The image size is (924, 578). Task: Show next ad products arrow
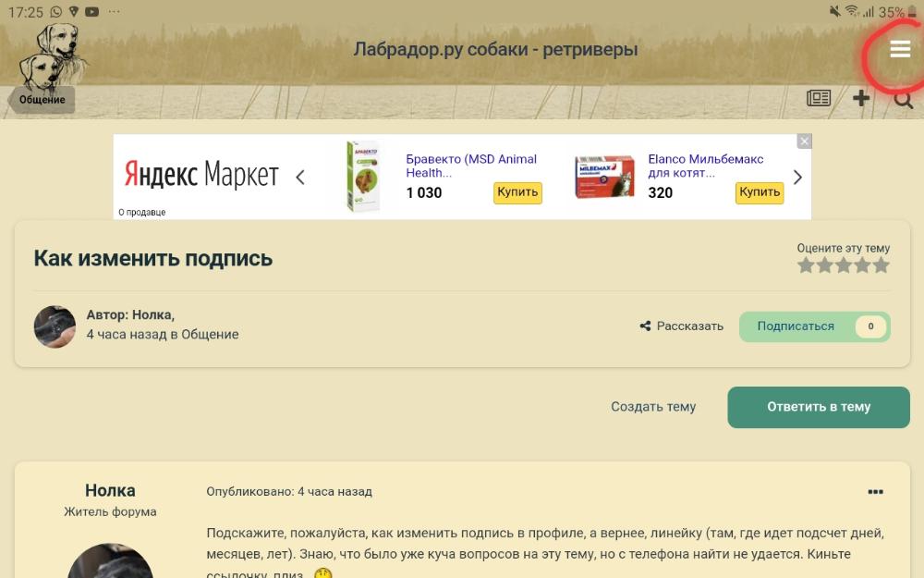797,177
